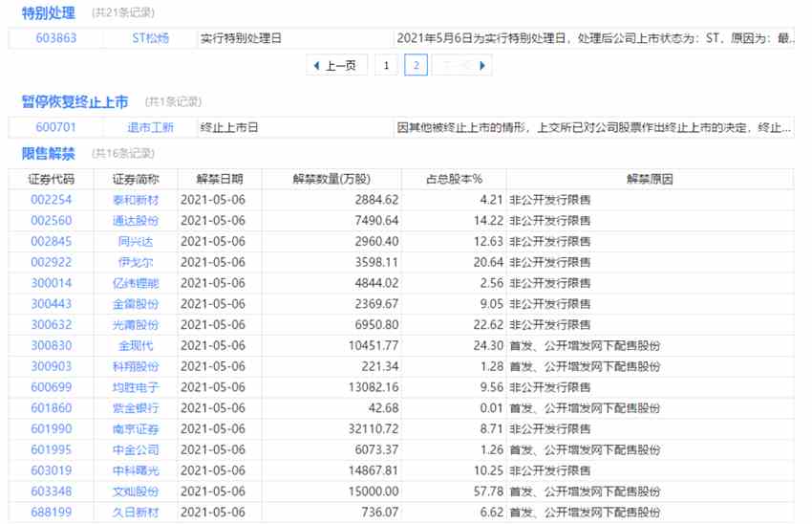Viewport: 812px width, 524px height.
Task: Open stock code 002922 link
Action: pyautogui.click(x=51, y=262)
